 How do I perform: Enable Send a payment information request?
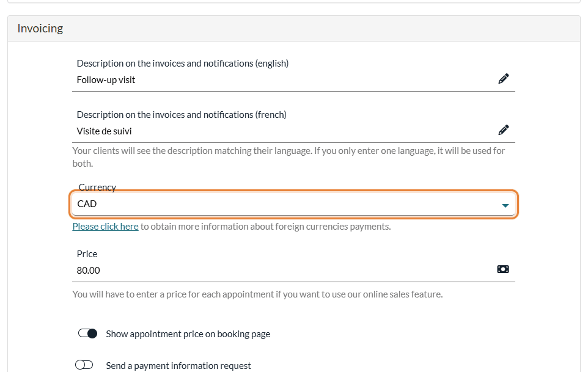tap(84, 365)
